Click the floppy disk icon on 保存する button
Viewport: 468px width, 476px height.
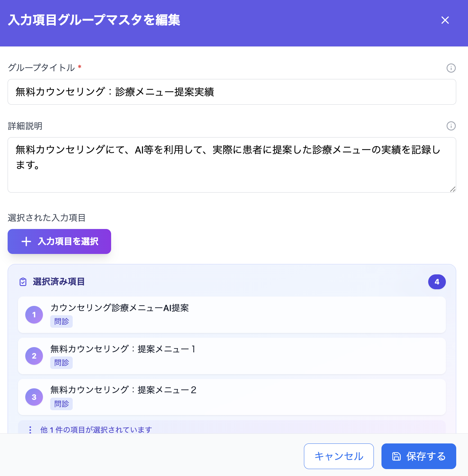[x=396, y=456]
